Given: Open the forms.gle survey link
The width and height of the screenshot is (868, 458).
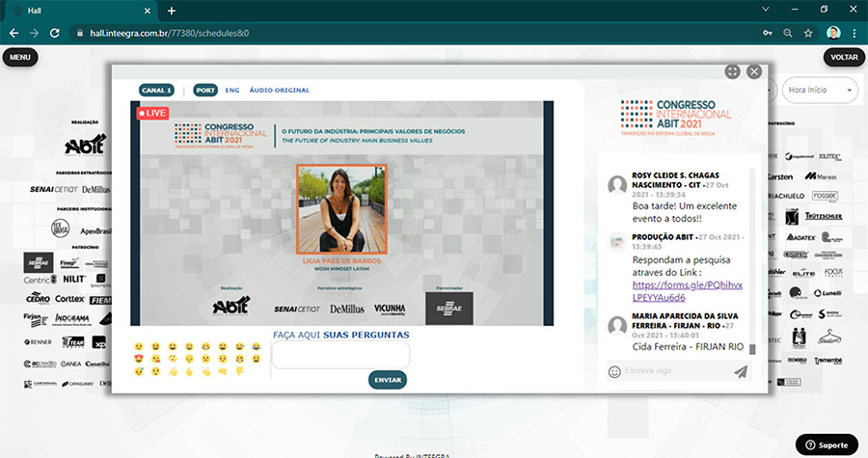Looking at the screenshot, I should [687, 291].
